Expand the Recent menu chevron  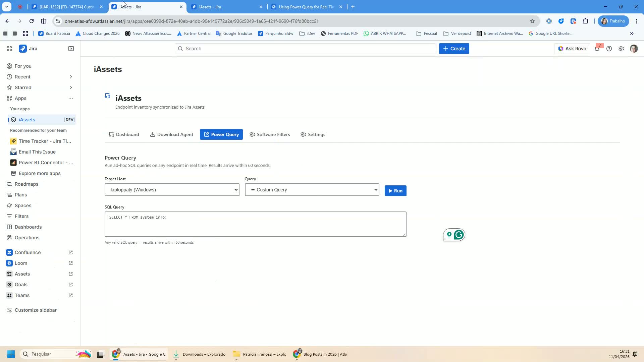71,77
